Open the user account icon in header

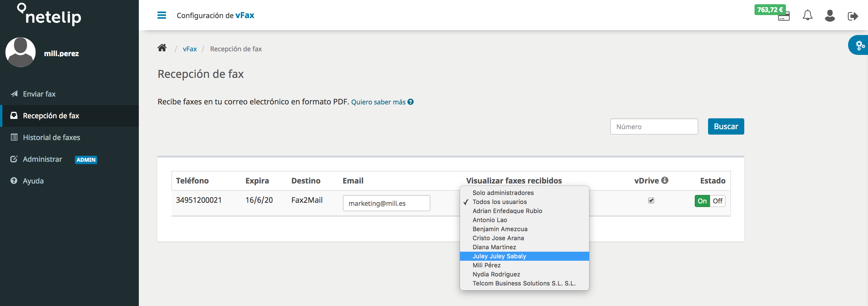pos(830,15)
